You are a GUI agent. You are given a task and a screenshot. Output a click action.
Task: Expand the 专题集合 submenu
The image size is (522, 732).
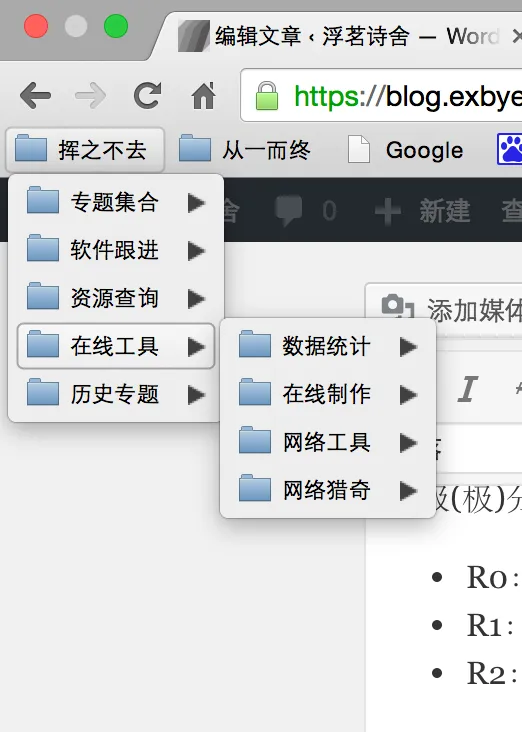click(x=116, y=202)
